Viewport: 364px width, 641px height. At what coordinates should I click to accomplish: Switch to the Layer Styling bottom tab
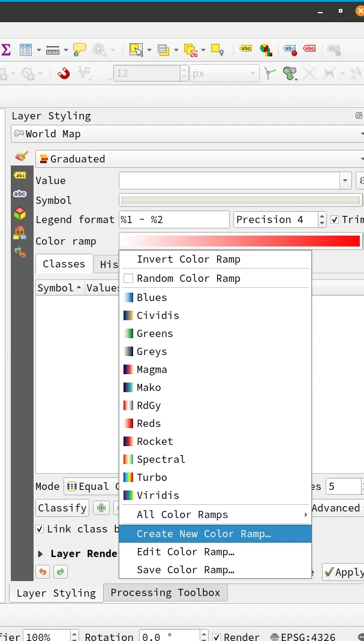point(56,593)
